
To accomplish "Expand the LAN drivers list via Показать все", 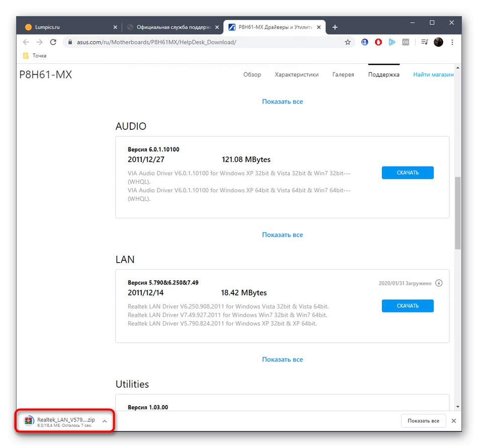I will (282, 359).
